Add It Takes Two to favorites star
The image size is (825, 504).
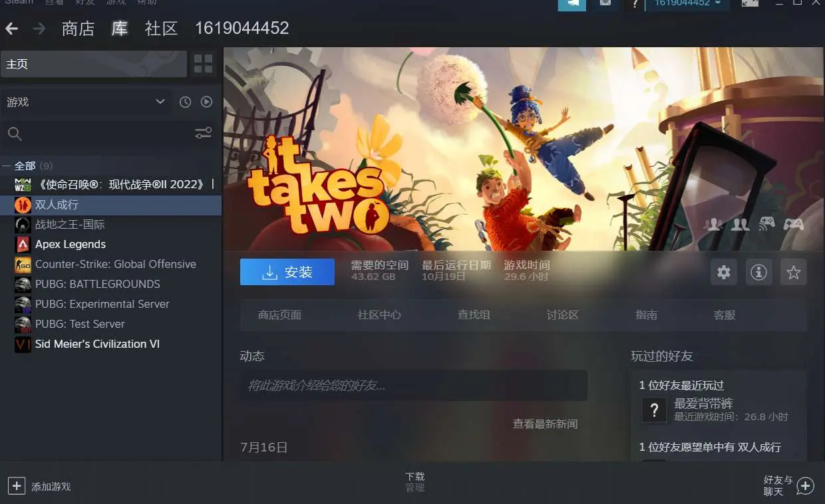point(793,272)
